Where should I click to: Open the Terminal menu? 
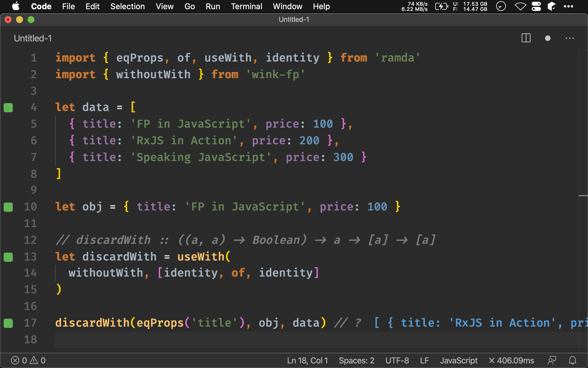246,6
